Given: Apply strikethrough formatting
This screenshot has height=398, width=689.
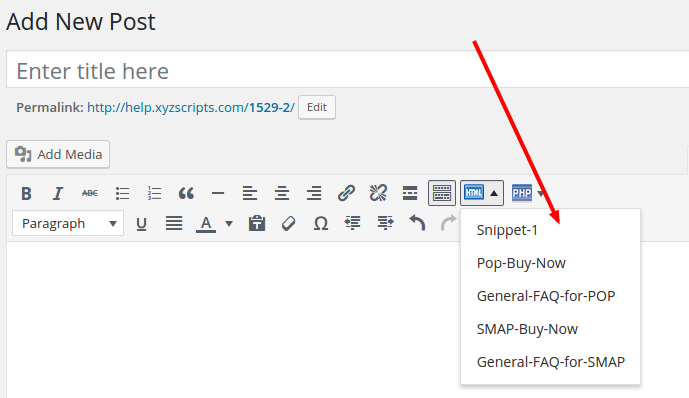Looking at the screenshot, I should click(90, 193).
